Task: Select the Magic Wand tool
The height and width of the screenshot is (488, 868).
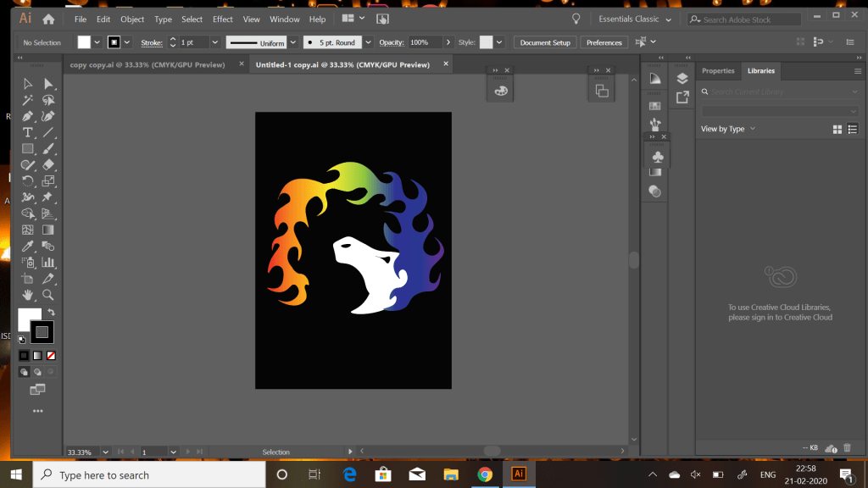Action: [x=27, y=100]
